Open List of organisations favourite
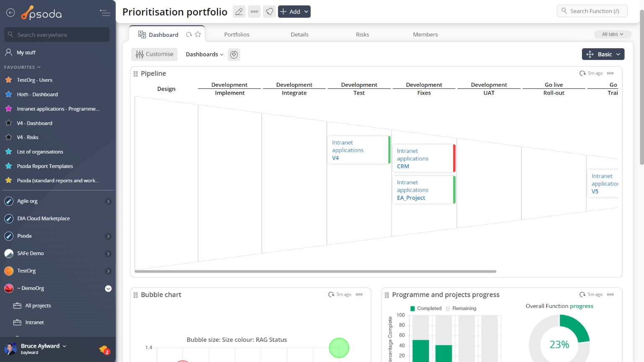 click(x=40, y=152)
